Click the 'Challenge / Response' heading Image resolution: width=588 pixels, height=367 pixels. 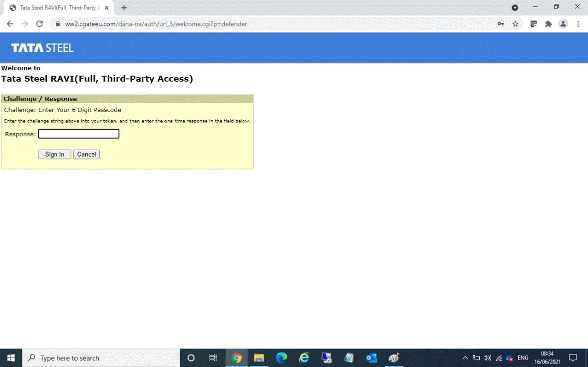pyautogui.click(x=40, y=99)
